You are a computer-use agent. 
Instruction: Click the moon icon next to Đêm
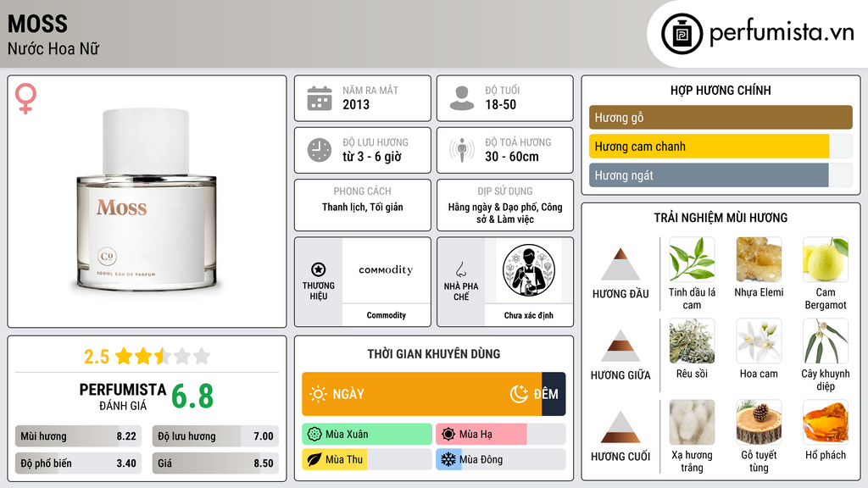(519, 394)
